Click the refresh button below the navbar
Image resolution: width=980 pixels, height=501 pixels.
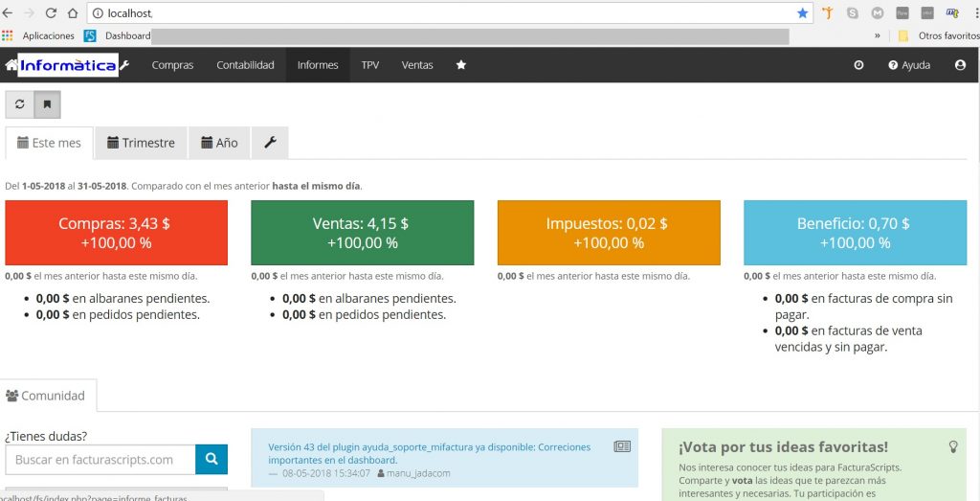point(20,104)
